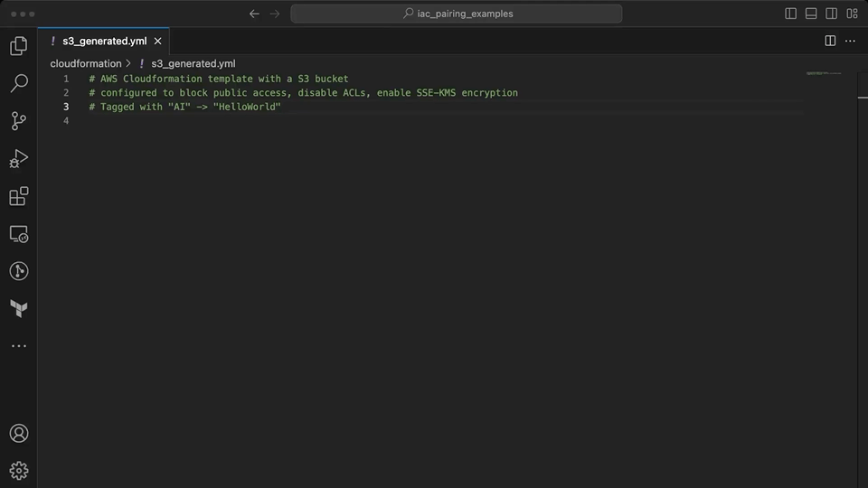Viewport: 868px width, 488px height.
Task: Open the Remote Explorer view
Action: click(18, 234)
